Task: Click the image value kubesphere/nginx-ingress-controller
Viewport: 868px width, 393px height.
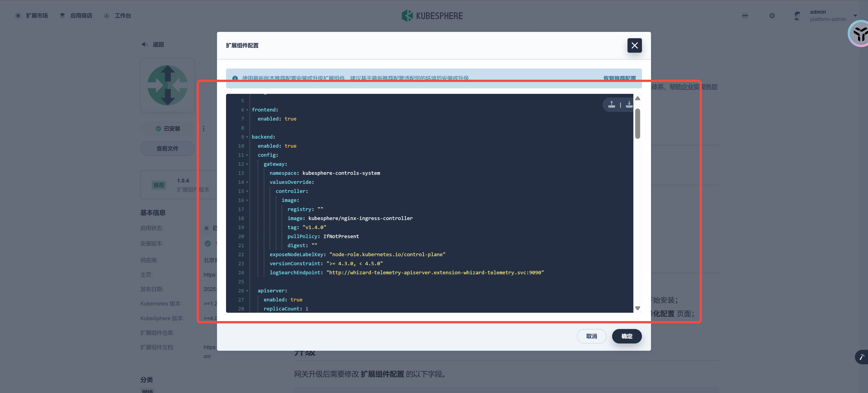Action: click(361, 218)
